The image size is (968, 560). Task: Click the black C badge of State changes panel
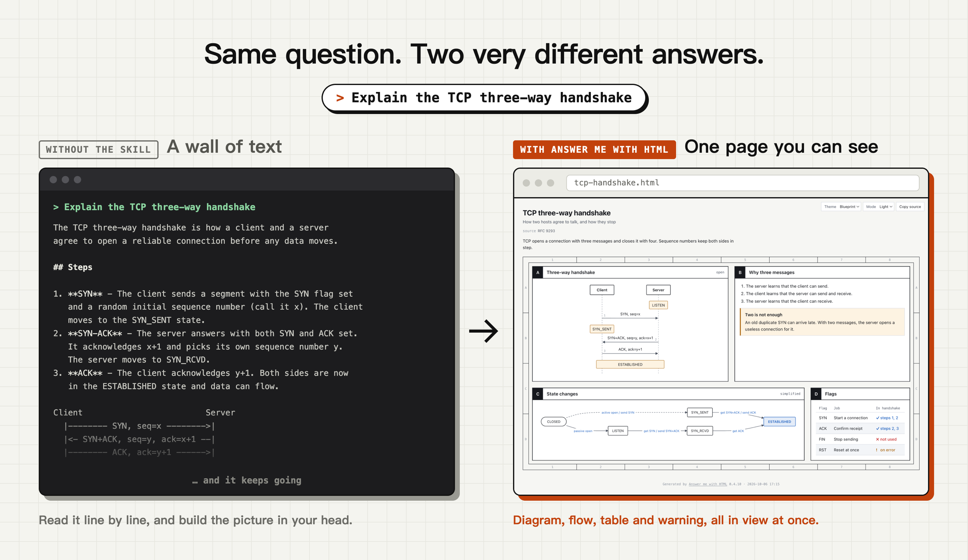click(538, 394)
